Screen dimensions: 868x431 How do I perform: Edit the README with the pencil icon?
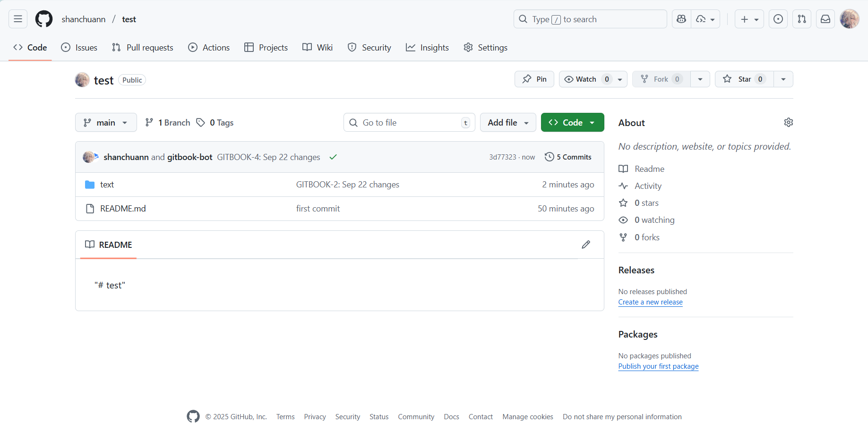click(586, 245)
